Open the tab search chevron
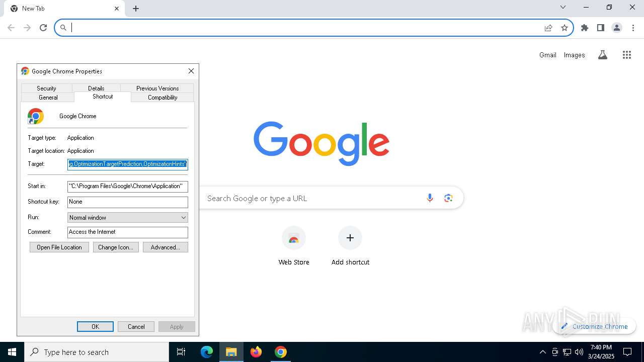This screenshot has height=362, width=644. pos(563,7)
